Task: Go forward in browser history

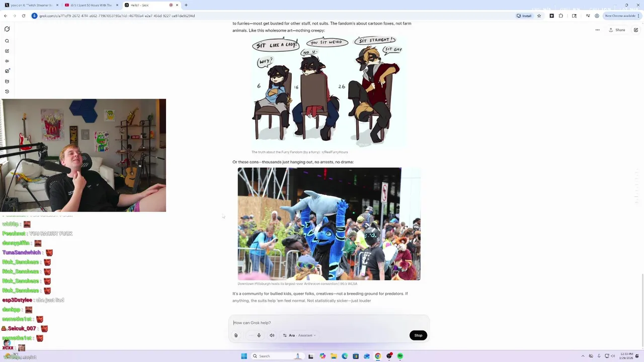Action: tap(15, 16)
